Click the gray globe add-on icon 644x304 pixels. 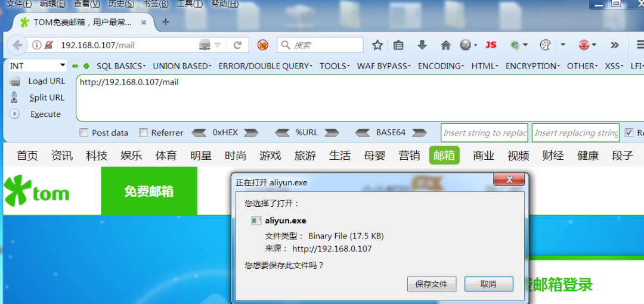tap(465, 45)
